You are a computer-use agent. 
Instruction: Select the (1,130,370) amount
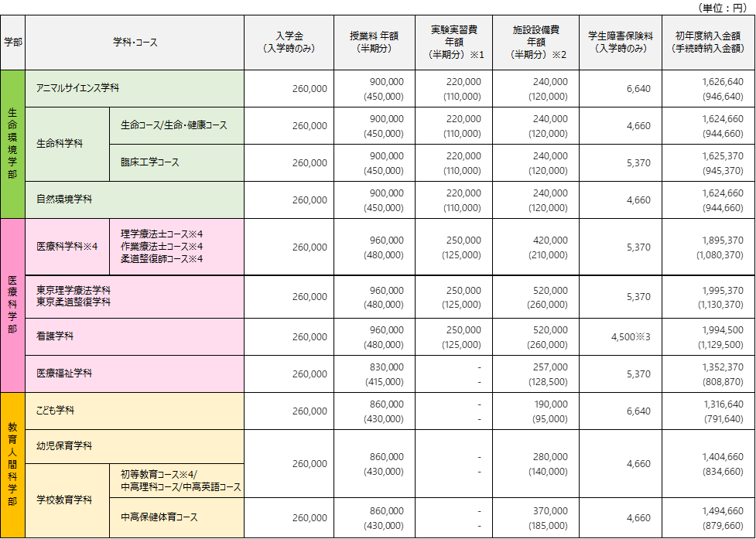pyautogui.click(x=720, y=305)
